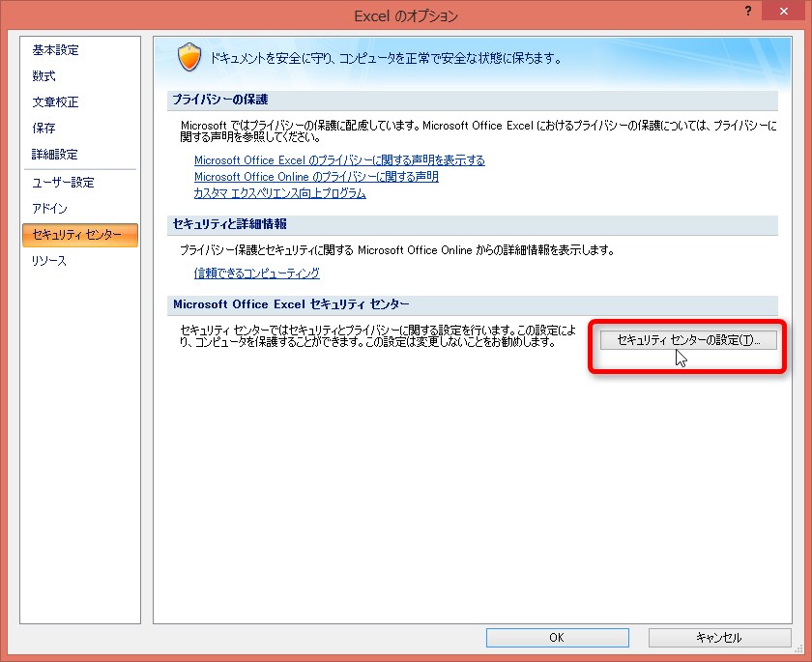The image size is (812, 662).
Task: Click the プライバシーの保護 section heading
Action: pos(220,100)
